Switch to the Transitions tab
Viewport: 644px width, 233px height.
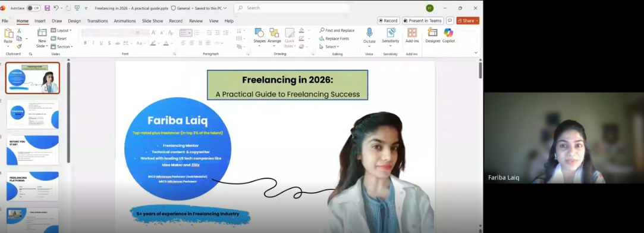(98, 21)
